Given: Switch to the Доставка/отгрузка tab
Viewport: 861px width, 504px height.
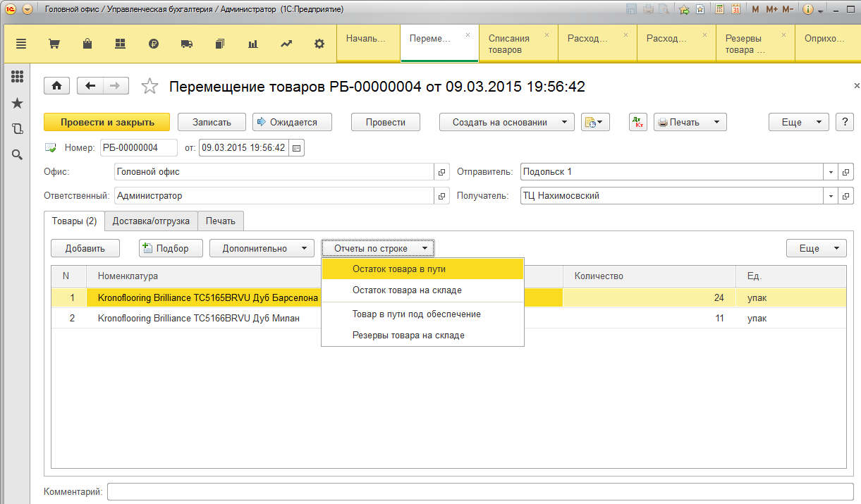Looking at the screenshot, I should (x=151, y=221).
